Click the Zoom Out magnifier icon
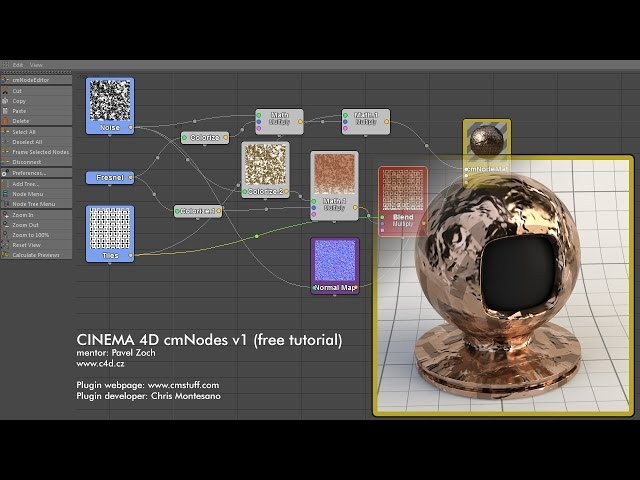This screenshot has width=640, height=480. (x=5, y=225)
